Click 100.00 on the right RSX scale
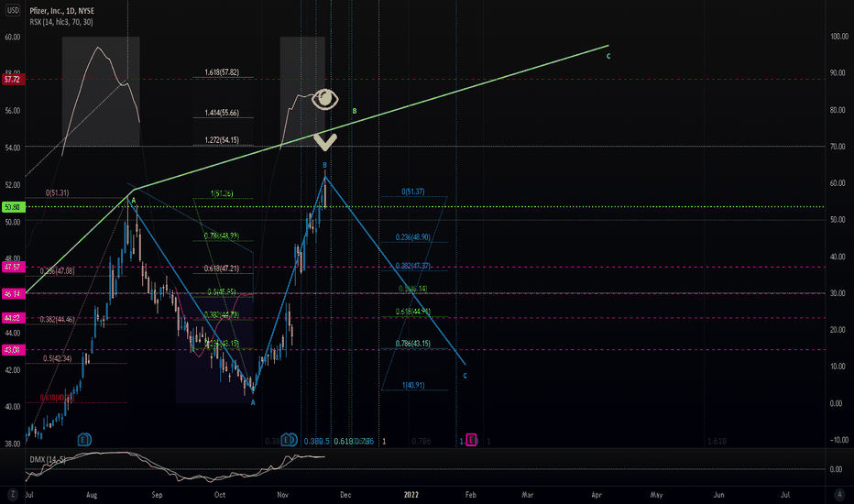The image size is (854, 504). click(x=838, y=37)
